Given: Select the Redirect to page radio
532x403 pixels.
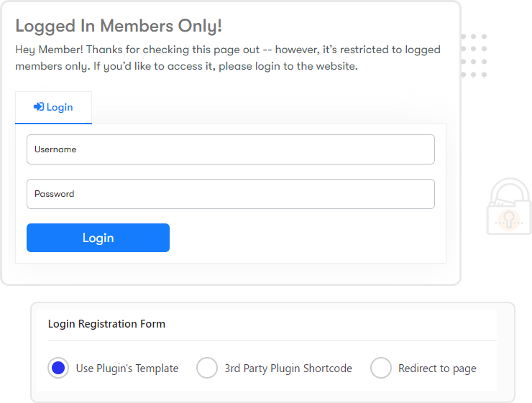Looking at the screenshot, I should coord(381,368).
